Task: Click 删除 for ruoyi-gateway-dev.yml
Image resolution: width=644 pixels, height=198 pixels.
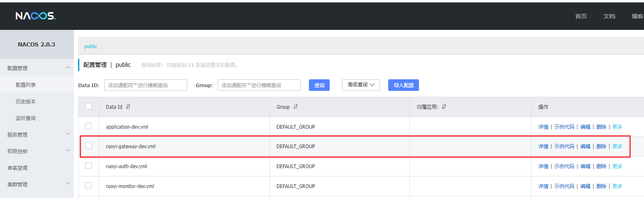Action: pos(601,147)
